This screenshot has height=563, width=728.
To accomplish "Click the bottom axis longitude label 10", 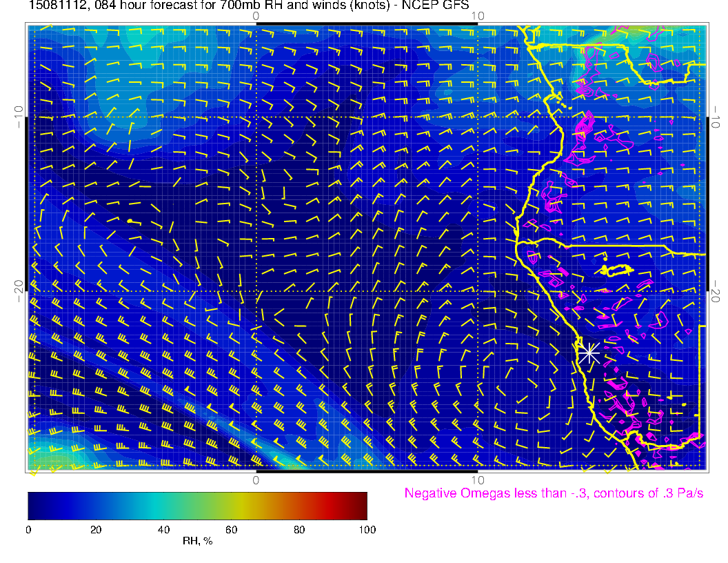I will (478, 480).
